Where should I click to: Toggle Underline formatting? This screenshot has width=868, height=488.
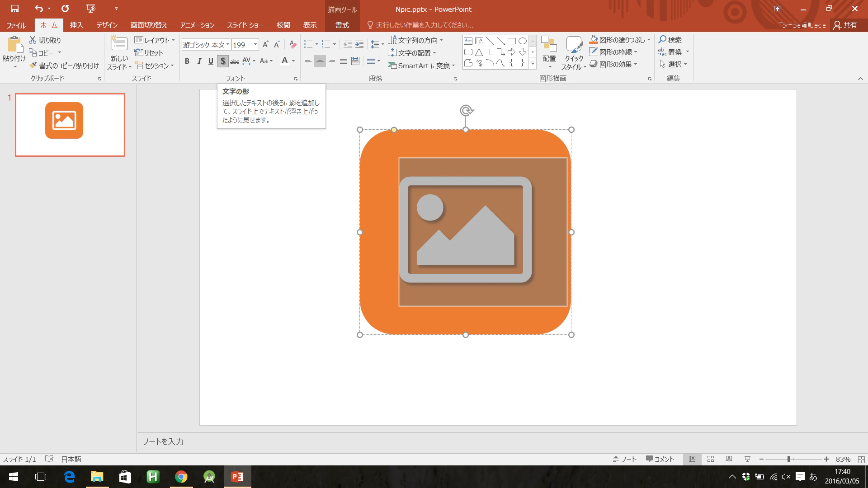[x=211, y=61]
